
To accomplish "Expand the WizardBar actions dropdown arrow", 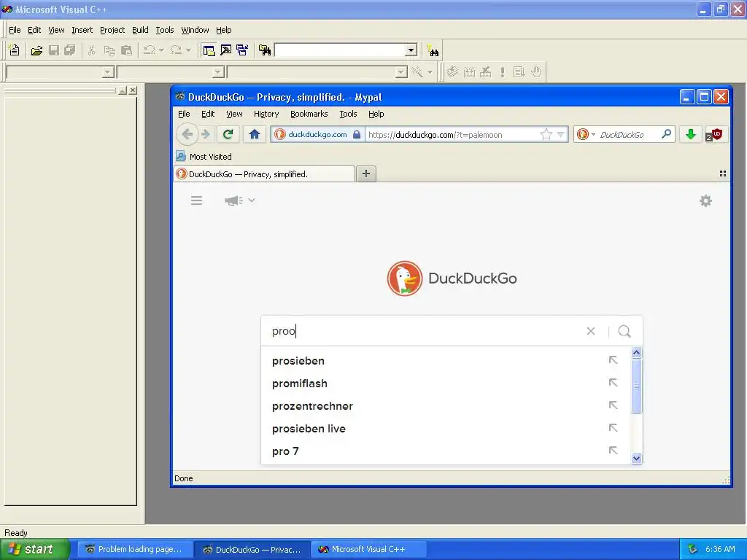I will point(430,72).
